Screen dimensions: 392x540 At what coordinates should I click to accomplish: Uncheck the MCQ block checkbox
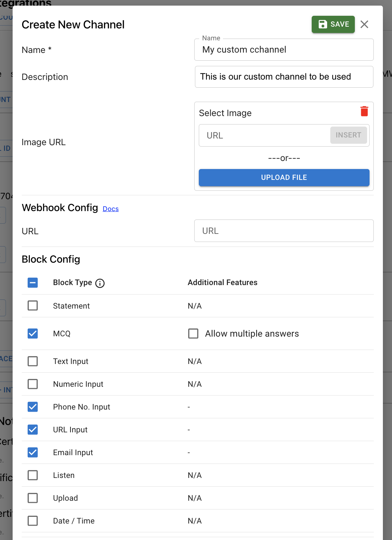tap(33, 333)
